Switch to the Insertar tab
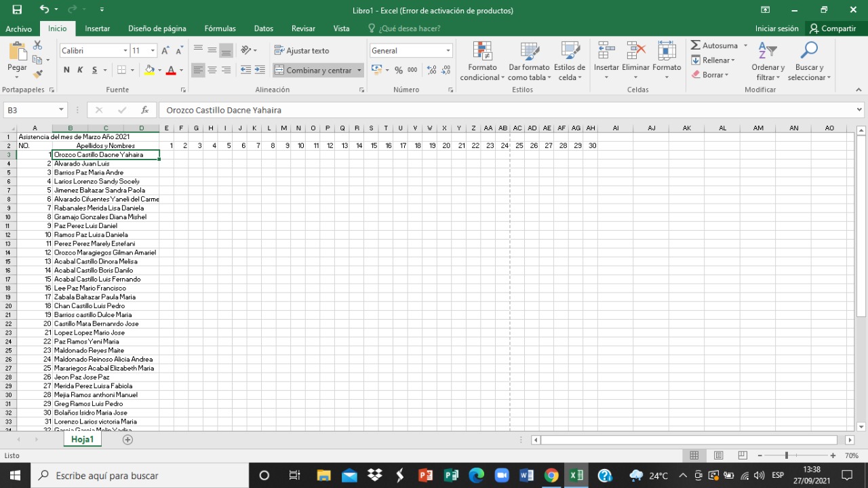 point(98,29)
